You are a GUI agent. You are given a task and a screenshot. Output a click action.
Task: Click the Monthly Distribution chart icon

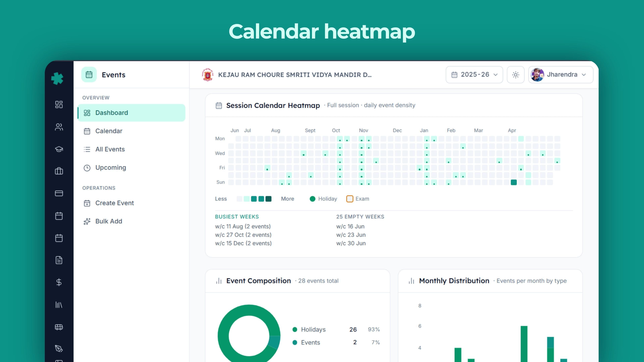(412, 281)
